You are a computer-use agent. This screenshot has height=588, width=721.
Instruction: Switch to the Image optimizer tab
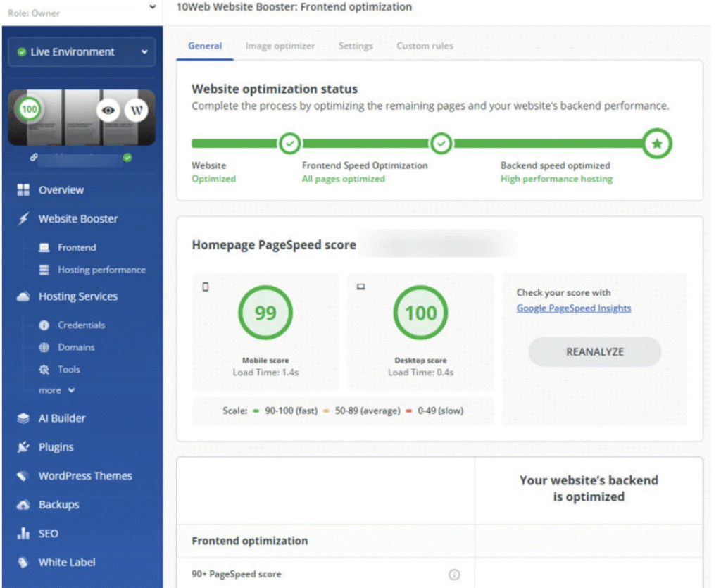[x=280, y=46]
